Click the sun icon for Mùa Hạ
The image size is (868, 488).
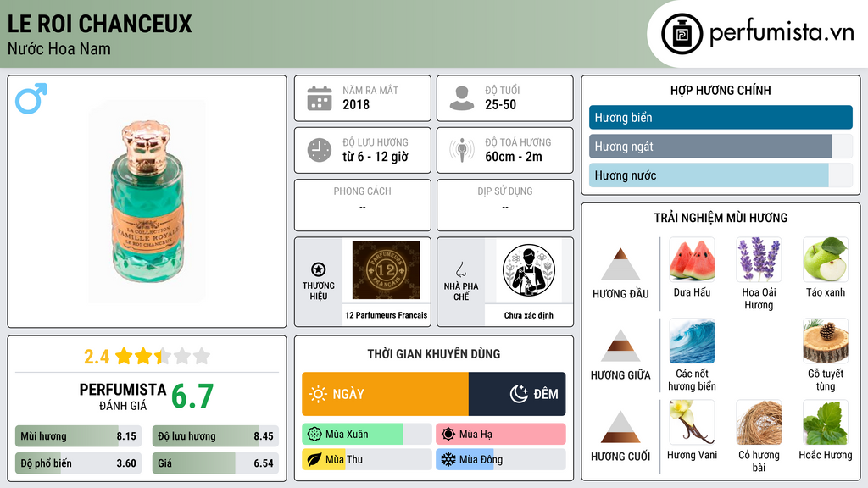click(448, 434)
